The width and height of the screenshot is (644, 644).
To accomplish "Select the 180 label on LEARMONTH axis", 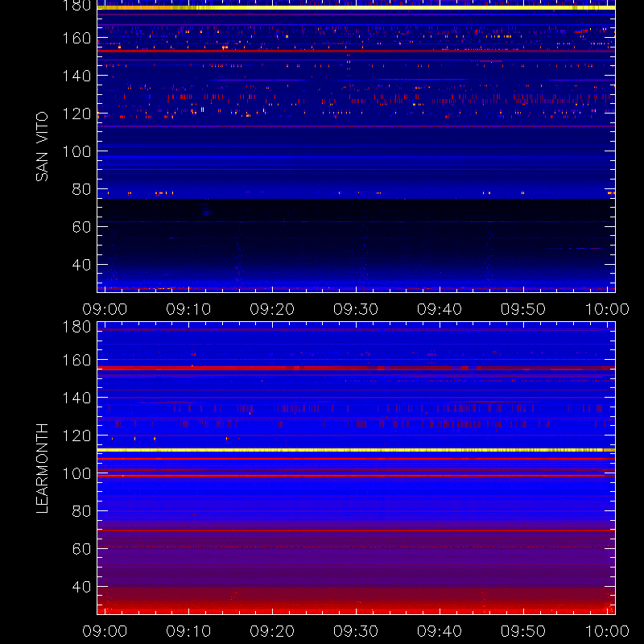I will 76,327.
